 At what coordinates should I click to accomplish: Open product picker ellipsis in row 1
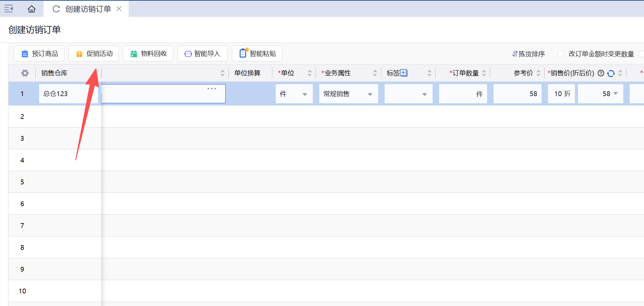pyautogui.click(x=212, y=89)
